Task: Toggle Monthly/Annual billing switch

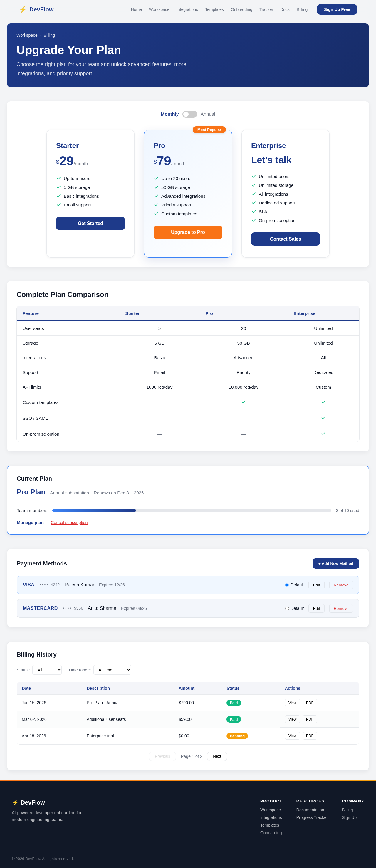Action: coord(190,114)
